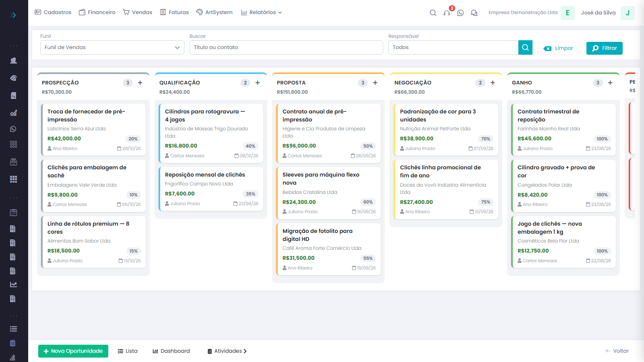Open the square grid icon in sidebar
Viewport: 644px width, 362px height.
13,179
